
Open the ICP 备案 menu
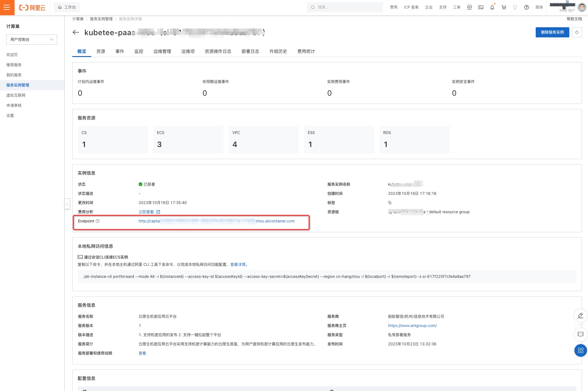(x=411, y=7)
